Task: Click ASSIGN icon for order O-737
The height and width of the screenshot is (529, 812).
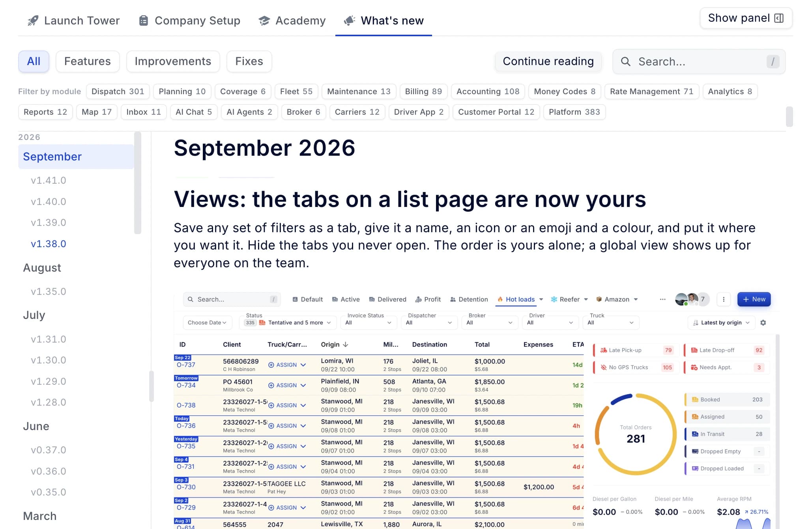Action: click(x=271, y=365)
